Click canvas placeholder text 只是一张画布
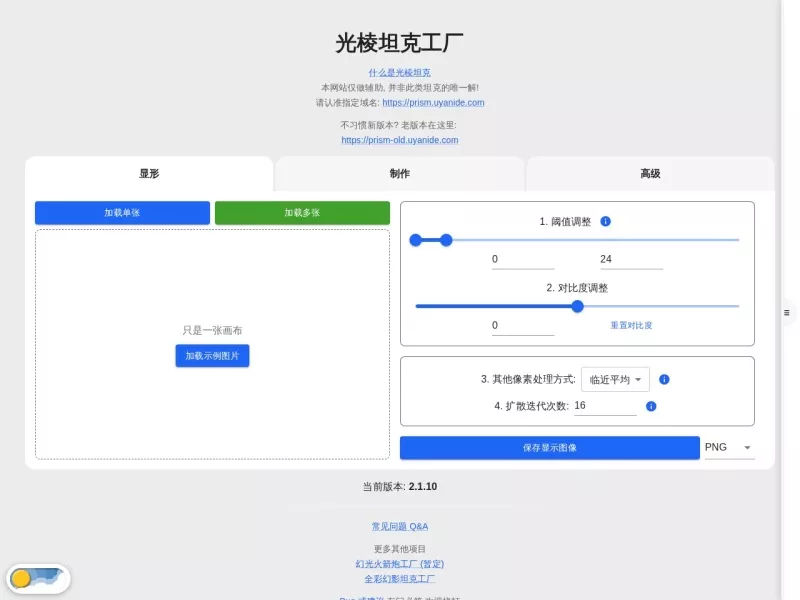The image size is (800, 600). click(212, 331)
